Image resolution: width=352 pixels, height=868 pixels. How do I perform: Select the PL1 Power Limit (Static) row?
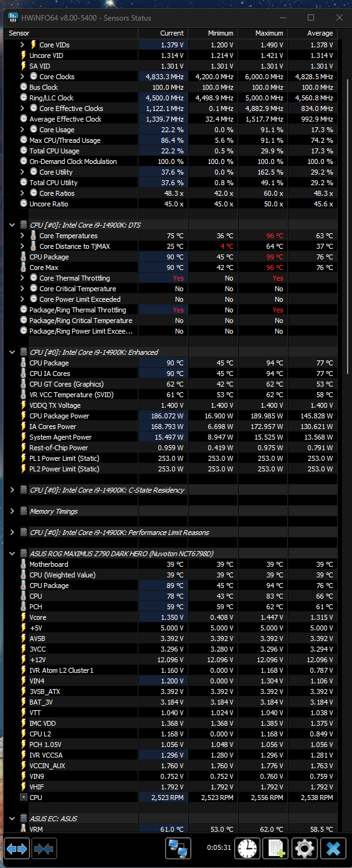tap(171, 458)
